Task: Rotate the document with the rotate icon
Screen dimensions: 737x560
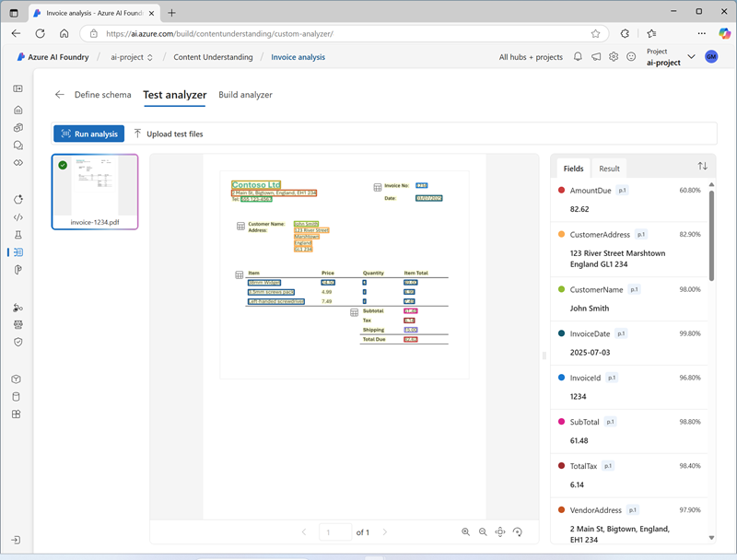Action: 517,532
